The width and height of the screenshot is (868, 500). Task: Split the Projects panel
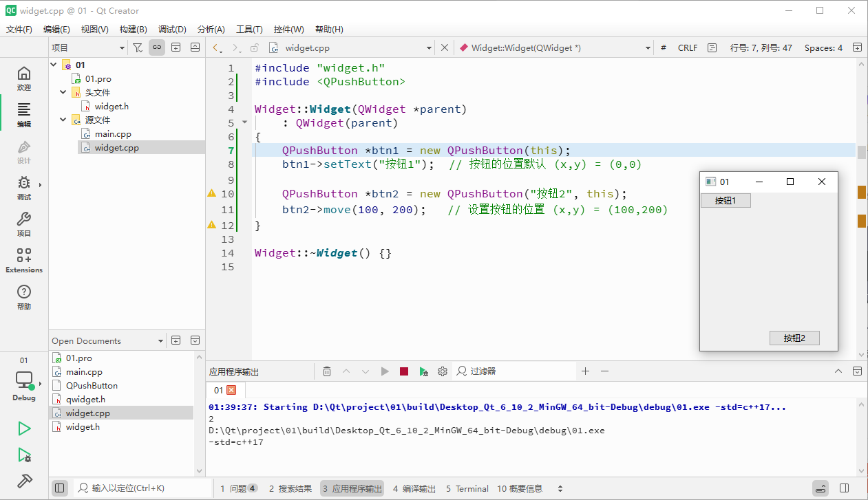tap(176, 47)
